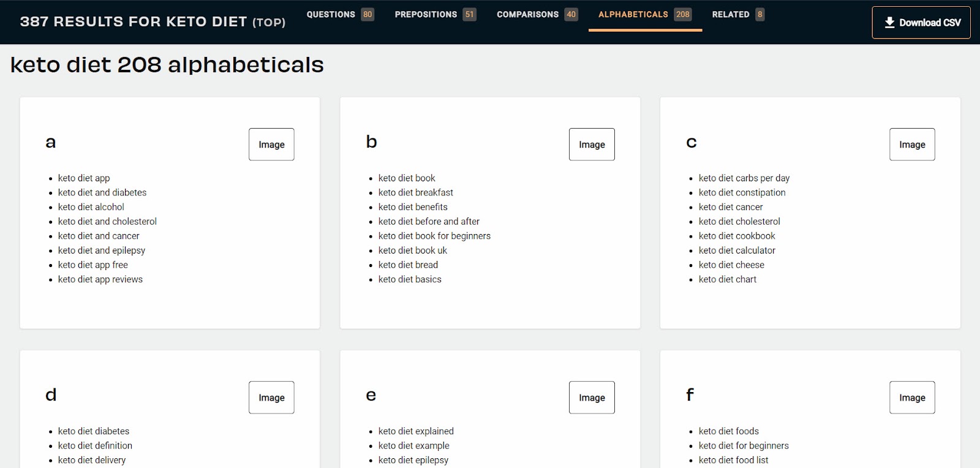The height and width of the screenshot is (468, 980).
Task: Click the 'keto diet 208 alphabeticals' heading
Action: click(x=167, y=65)
